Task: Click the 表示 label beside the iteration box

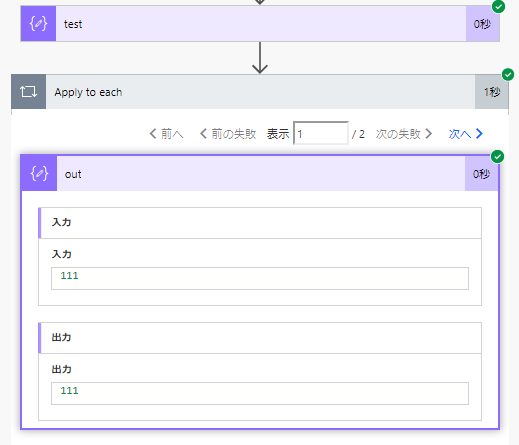Action: [278, 134]
